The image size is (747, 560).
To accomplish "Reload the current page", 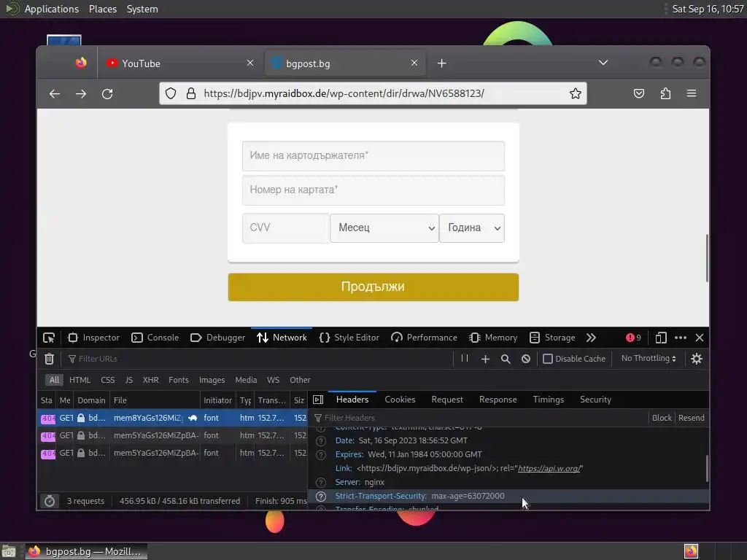I will point(107,94).
